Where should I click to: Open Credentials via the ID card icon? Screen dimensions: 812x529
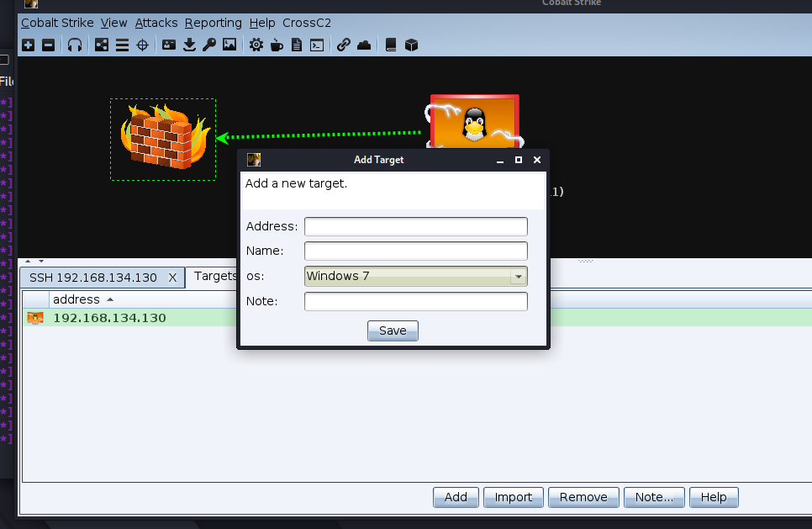tap(169, 45)
